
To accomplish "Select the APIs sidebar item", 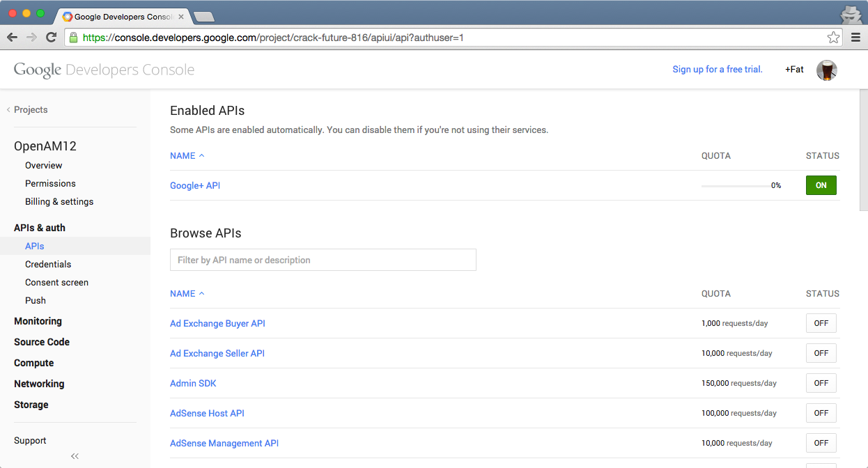I will (x=75, y=246).
